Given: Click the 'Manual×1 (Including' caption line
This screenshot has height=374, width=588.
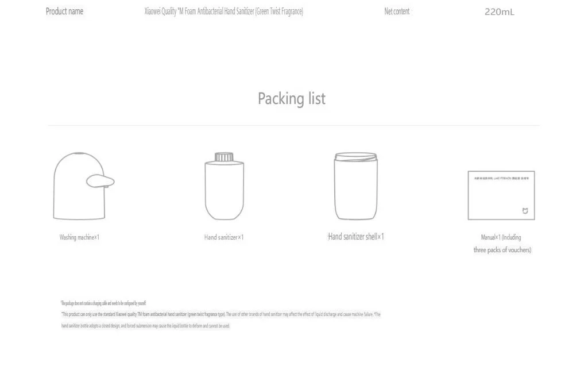Looking at the screenshot, I should [501, 237].
